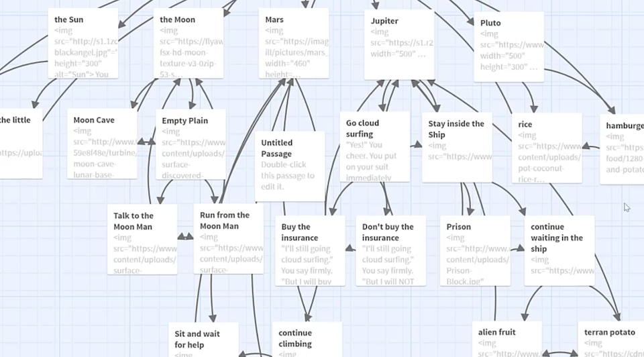
Task: Select the Don't buy the insurance passage
Action: [391, 250]
